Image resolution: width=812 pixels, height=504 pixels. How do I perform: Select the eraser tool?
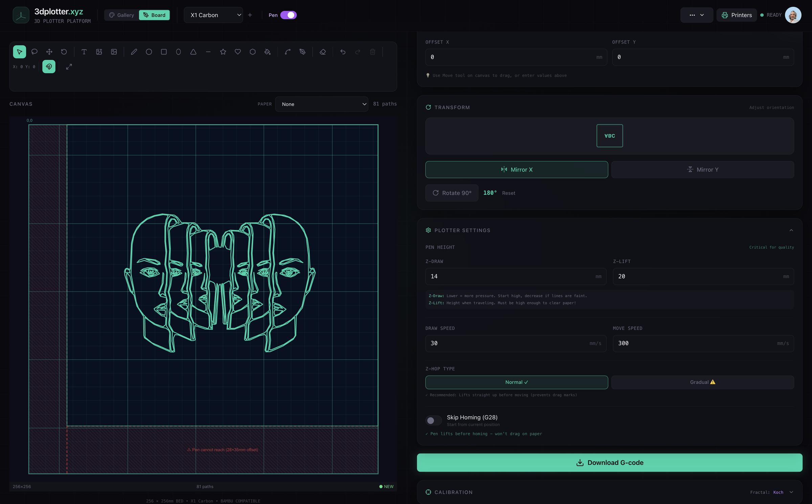coord(323,52)
